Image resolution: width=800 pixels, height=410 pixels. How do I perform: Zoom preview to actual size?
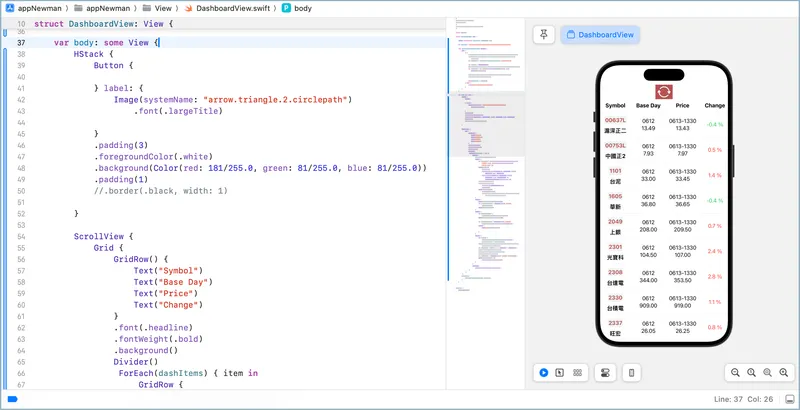(x=751, y=373)
